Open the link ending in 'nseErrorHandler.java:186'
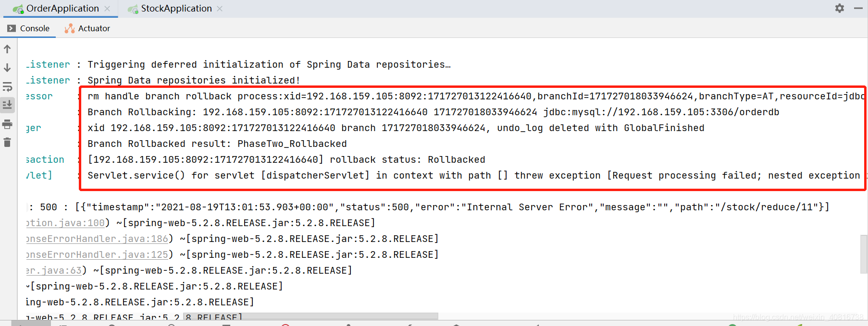868x326 pixels. tap(97, 239)
